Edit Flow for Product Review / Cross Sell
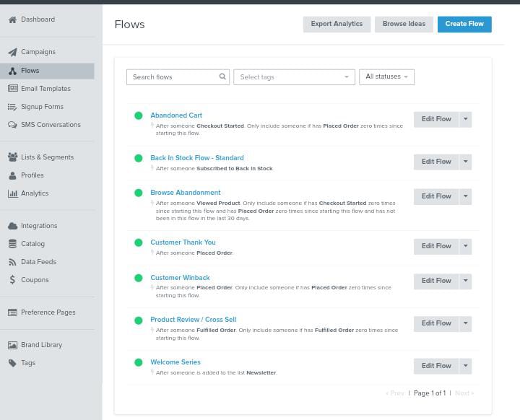 (x=436, y=323)
